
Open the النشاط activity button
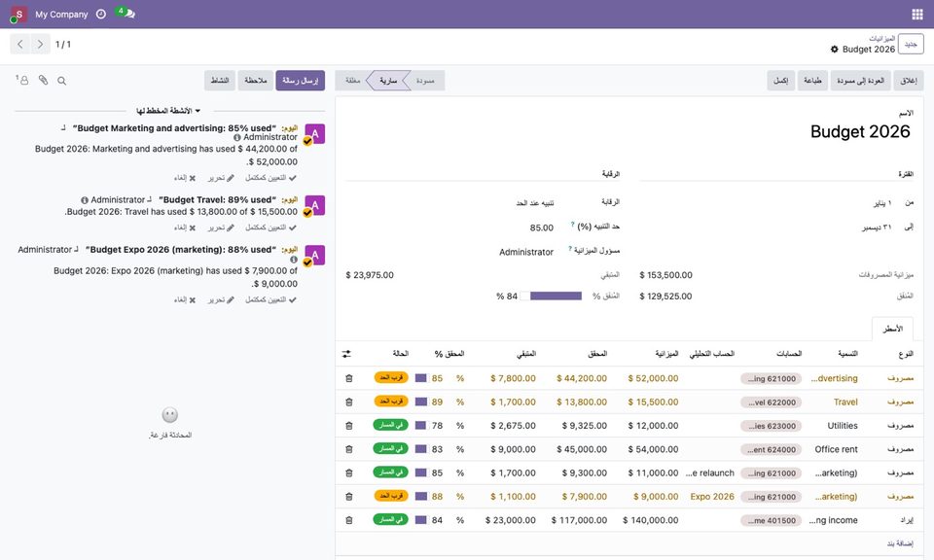(220, 81)
